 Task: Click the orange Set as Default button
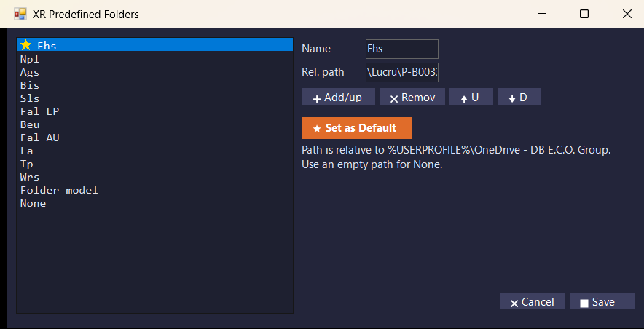(356, 128)
